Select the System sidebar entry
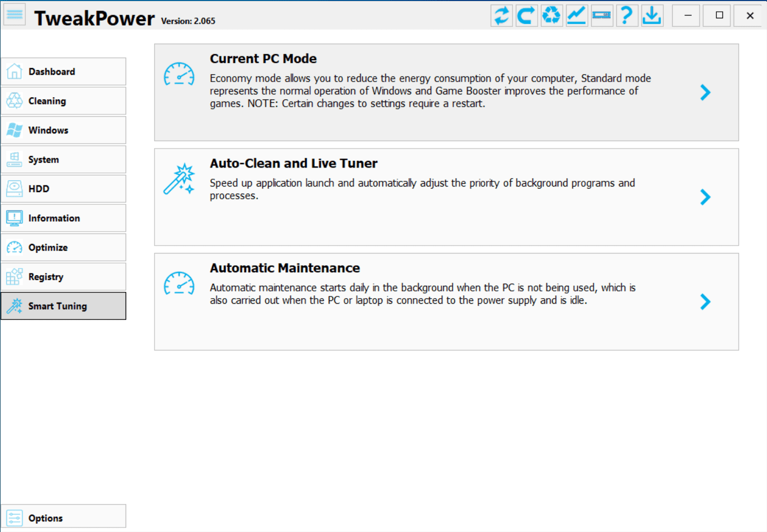The height and width of the screenshot is (532, 767). (64, 160)
